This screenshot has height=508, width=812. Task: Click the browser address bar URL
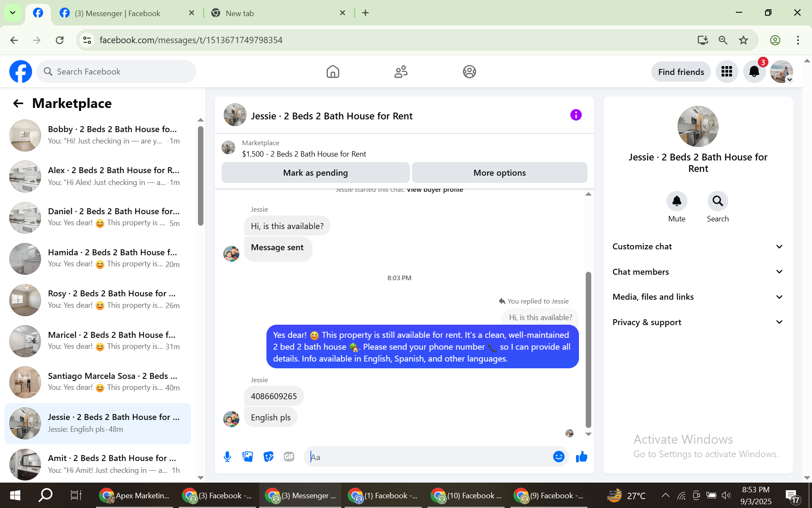tap(191, 40)
